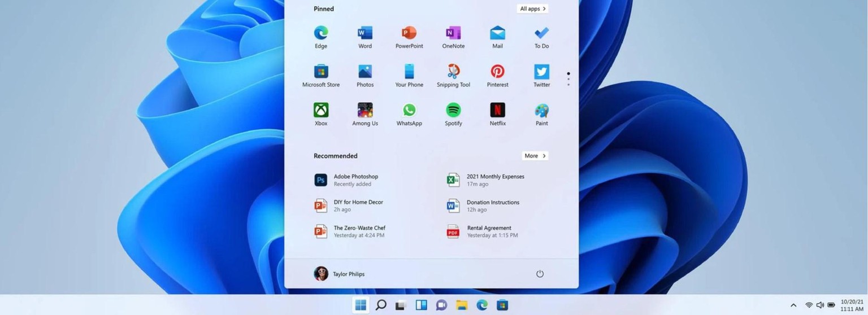Image resolution: width=868 pixels, height=315 pixels.
Task: Open the Power options button
Action: pos(540,274)
